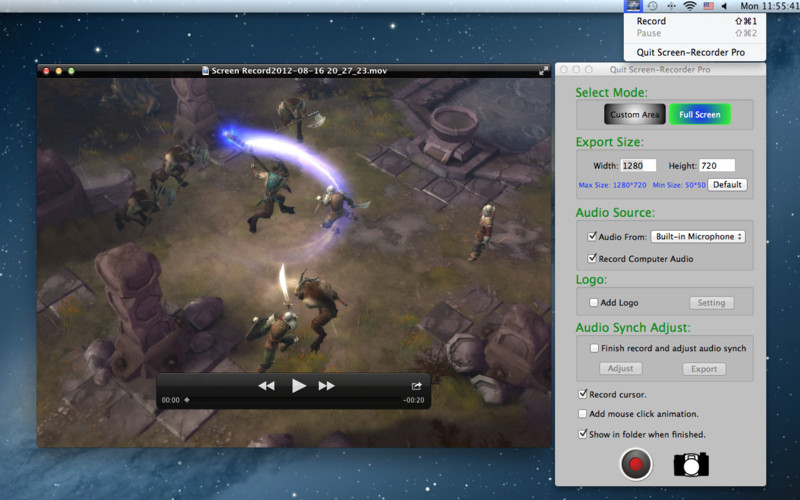Click the Height input field

[717, 165]
